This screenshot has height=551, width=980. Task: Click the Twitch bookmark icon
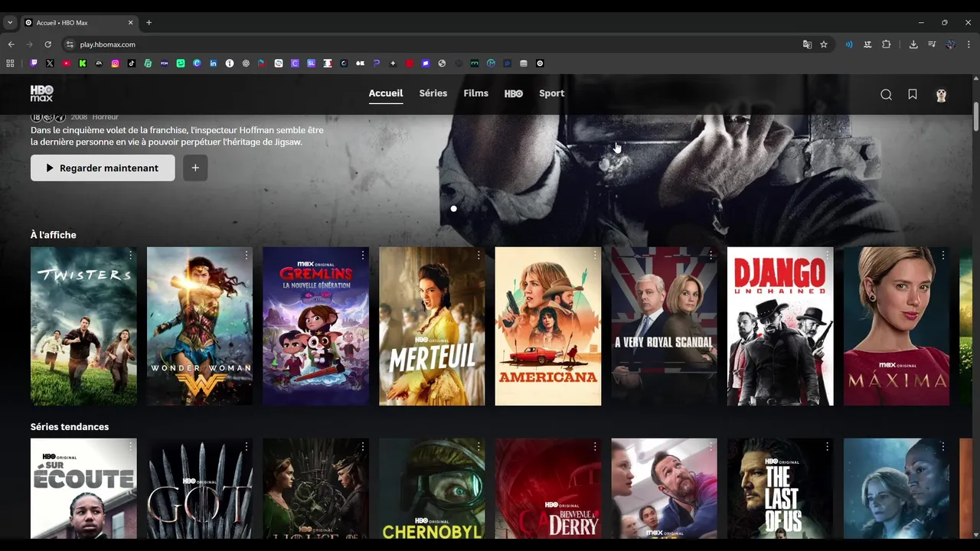point(33,64)
